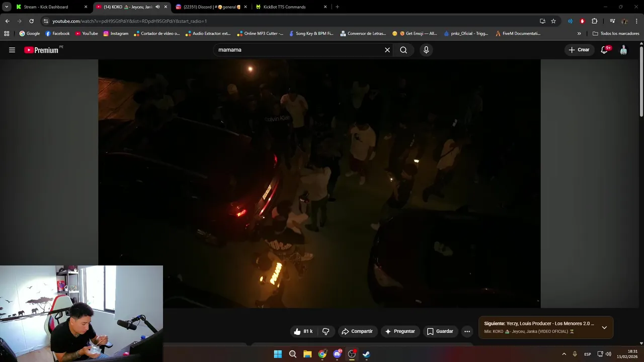
Task: Open the Instagram bookmark
Action: [116, 34]
